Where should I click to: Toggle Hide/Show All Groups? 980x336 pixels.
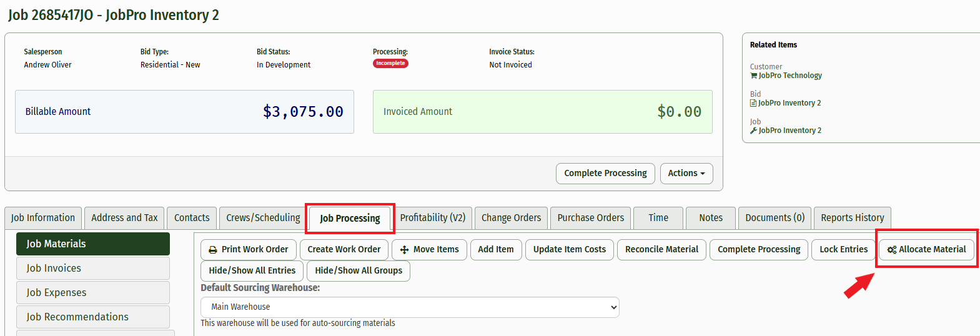point(359,271)
